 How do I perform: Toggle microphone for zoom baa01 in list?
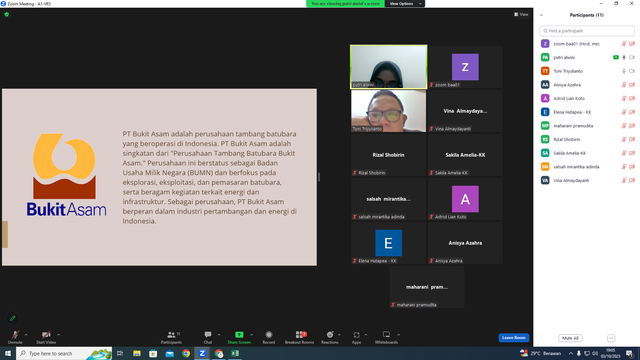click(624, 44)
